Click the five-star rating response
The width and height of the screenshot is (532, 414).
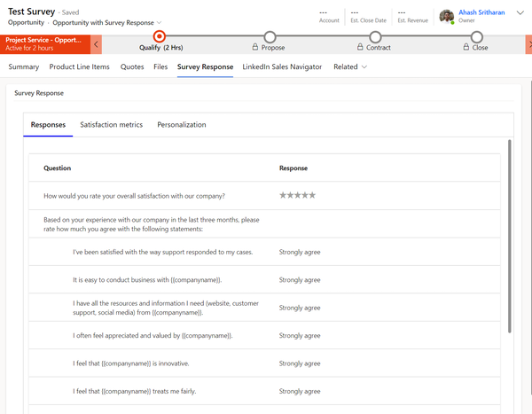pos(297,195)
